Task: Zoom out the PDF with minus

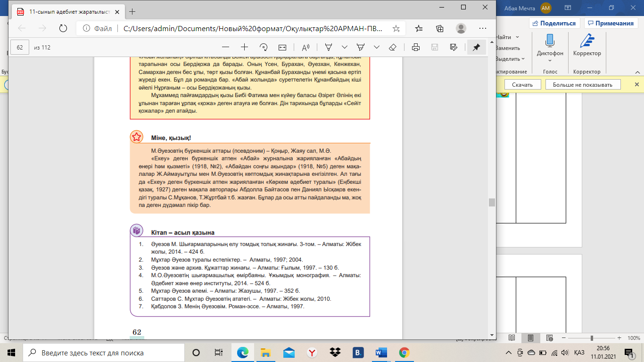Action: tap(225, 47)
